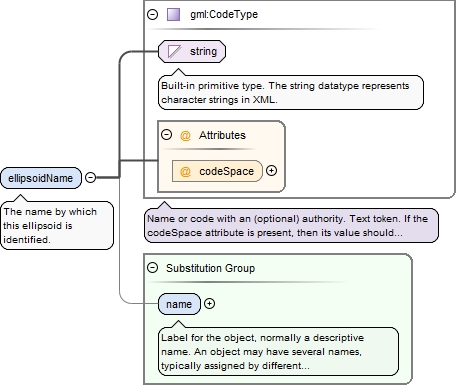457x386 pixels.
Task: Click the orange @ icon beside Attributes
Action: pyautogui.click(x=185, y=135)
